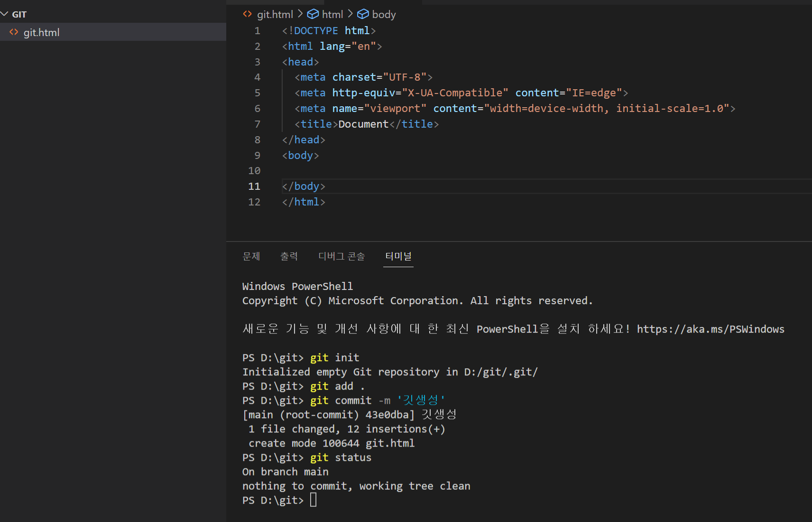Screen dimensions: 812x522
Task: Click 'Initialized empty Git repository' output
Action: click(390, 372)
